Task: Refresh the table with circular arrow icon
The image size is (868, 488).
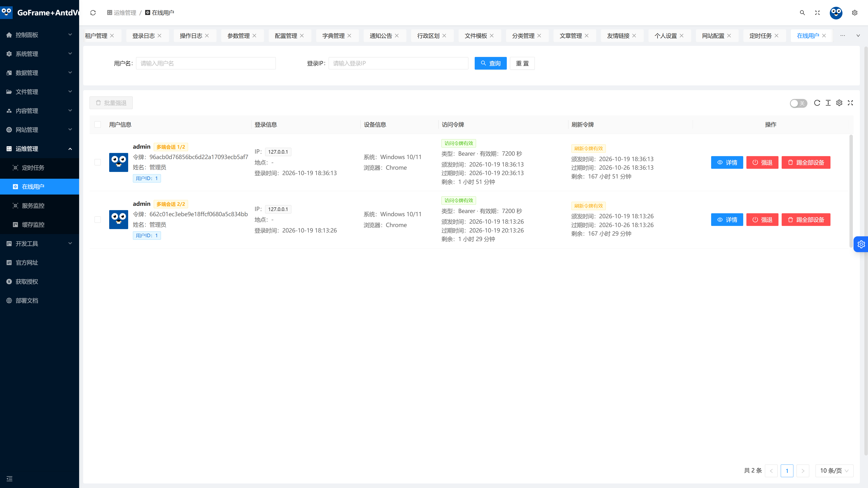Action: coord(817,103)
